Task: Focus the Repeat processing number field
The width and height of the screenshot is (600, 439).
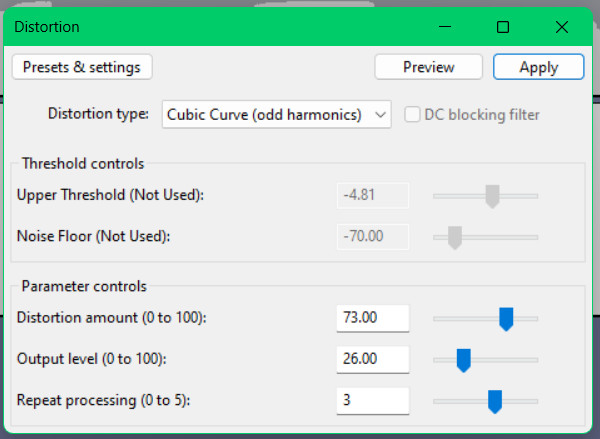Action: point(373,401)
